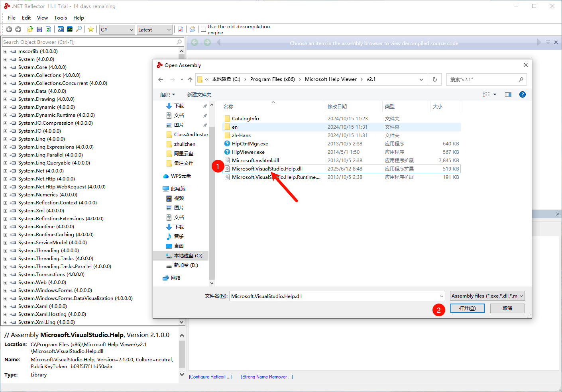Open the Latest version dropdown
The height and width of the screenshot is (392, 562).
[155, 29]
